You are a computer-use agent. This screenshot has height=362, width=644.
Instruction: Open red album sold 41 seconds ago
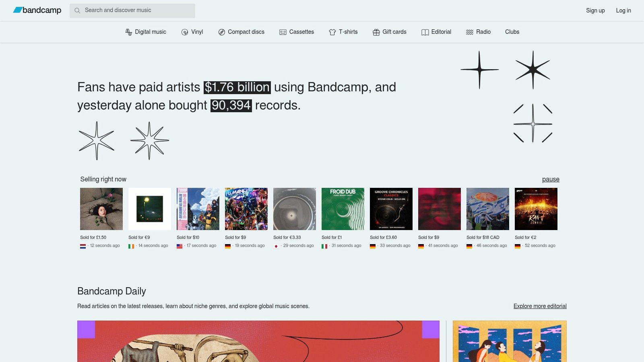coord(440,209)
